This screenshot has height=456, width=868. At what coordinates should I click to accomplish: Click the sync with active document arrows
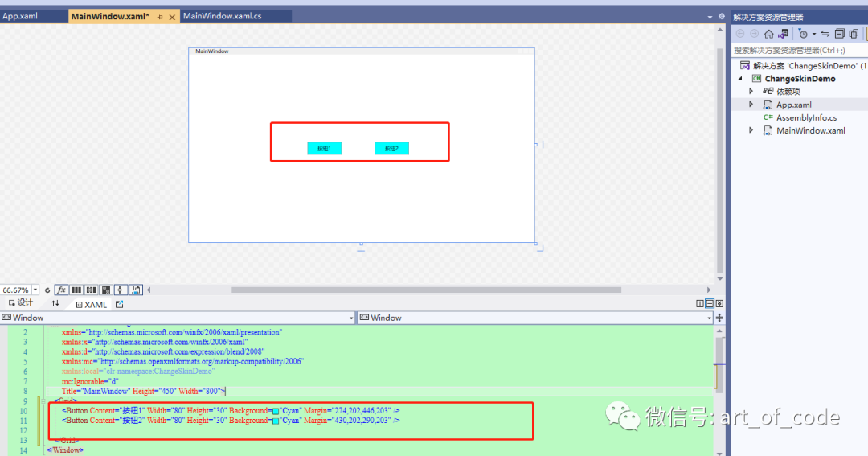point(825,34)
